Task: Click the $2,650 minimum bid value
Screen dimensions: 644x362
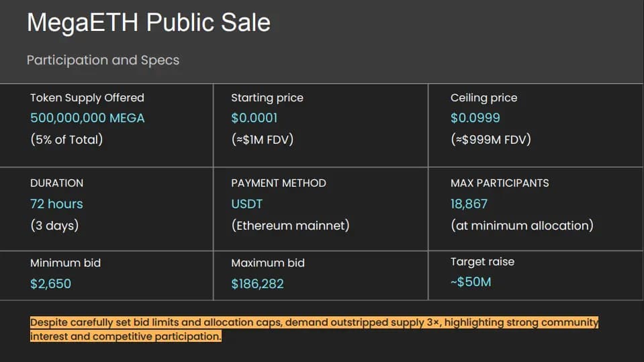Action: [50, 284]
